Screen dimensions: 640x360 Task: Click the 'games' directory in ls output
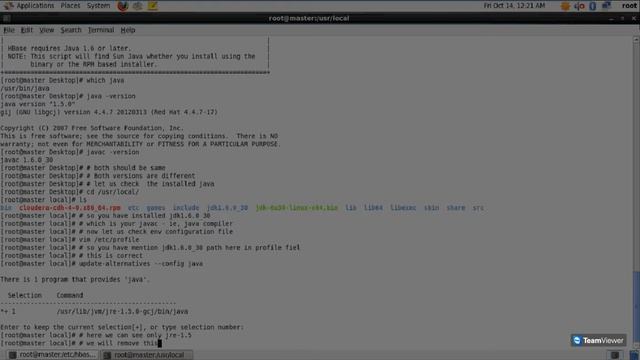coord(156,208)
